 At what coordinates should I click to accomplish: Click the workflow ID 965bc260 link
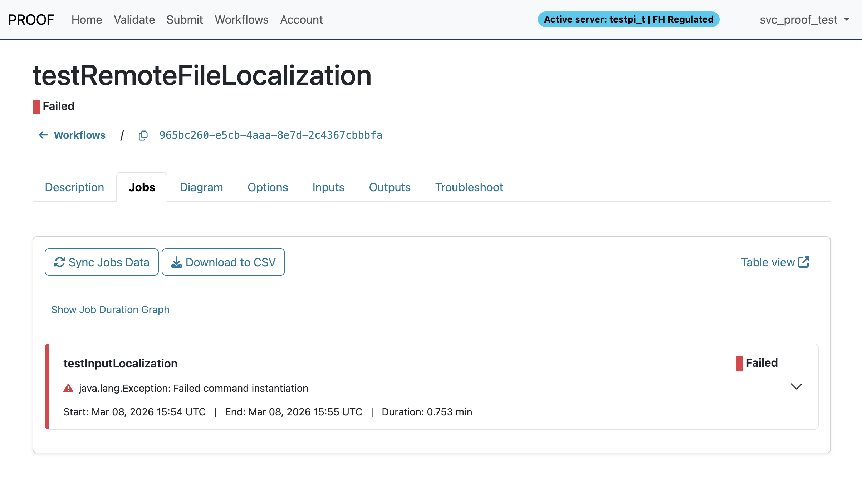(x=271, y=135)
